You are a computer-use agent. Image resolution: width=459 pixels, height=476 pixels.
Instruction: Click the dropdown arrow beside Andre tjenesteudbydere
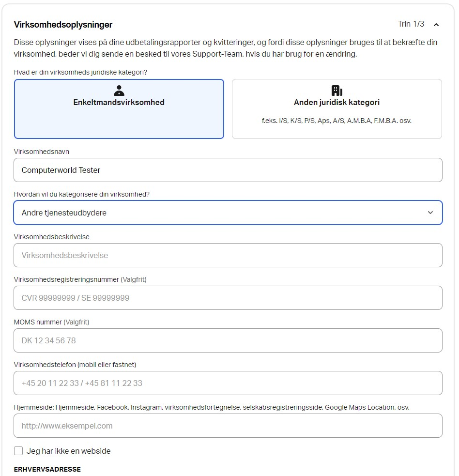coord(430,213)
